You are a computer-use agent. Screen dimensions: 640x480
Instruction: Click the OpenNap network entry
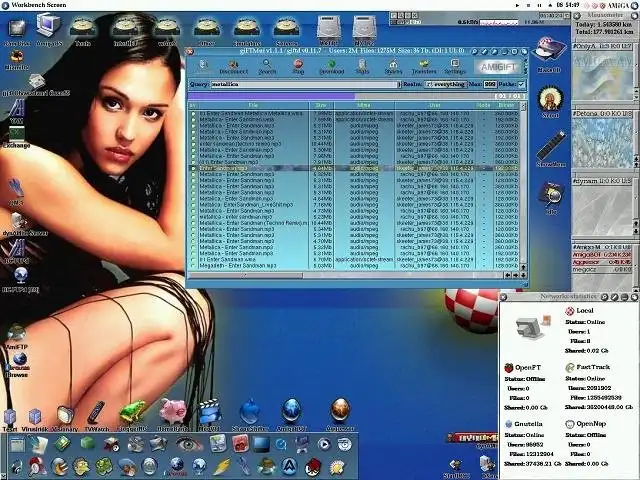586,424
